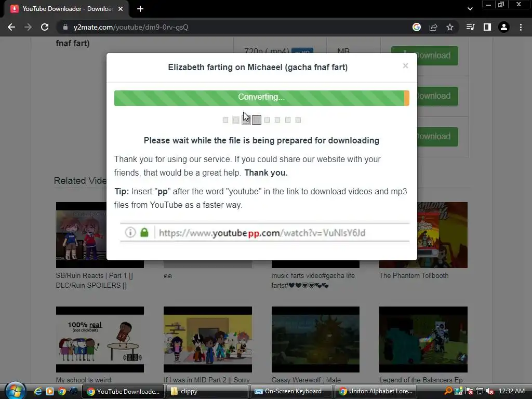Close the YouTube Downloader tab
The width and height of the screenshot is (532, 399).
121,9
